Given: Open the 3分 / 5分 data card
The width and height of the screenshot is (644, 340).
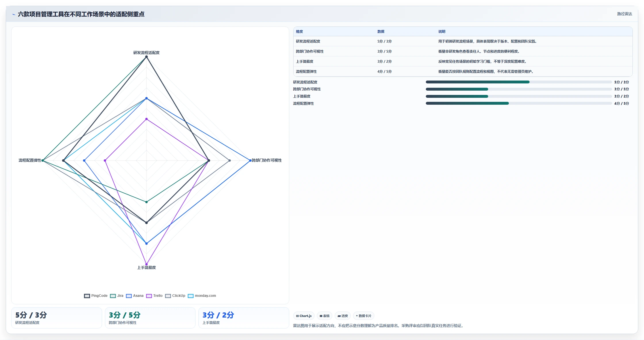Looking at the screenshot, I should click(x=150, y=318).
